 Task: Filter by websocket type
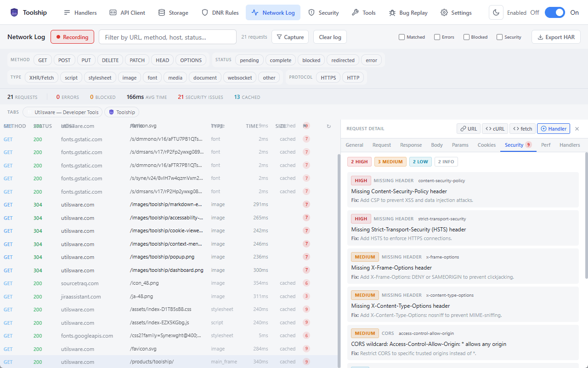[240, 77]
